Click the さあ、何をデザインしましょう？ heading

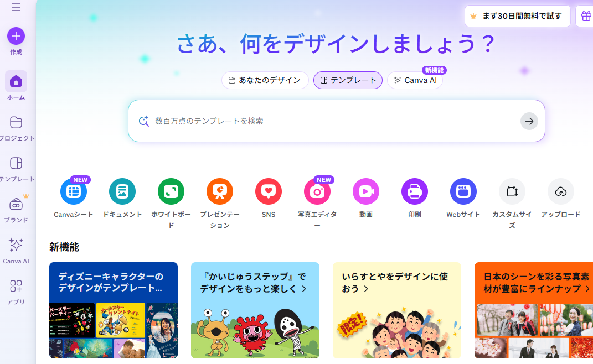[x=336, y=44]
